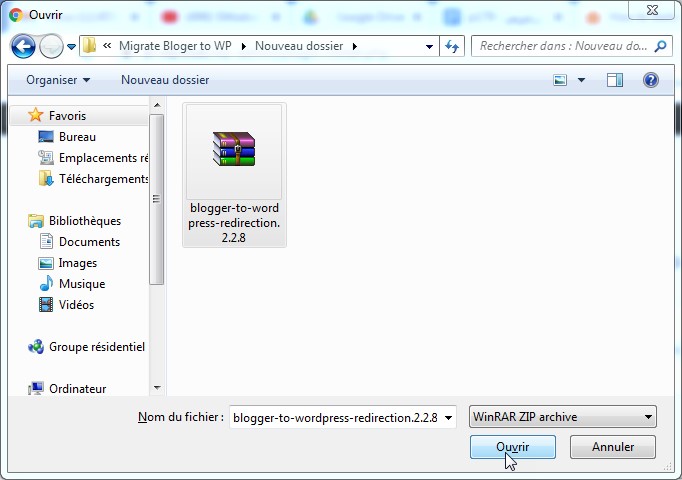The width and height of the screenshot is (682, 480).
Task: Open help with the question mark icon
Action: pos(651,80)
